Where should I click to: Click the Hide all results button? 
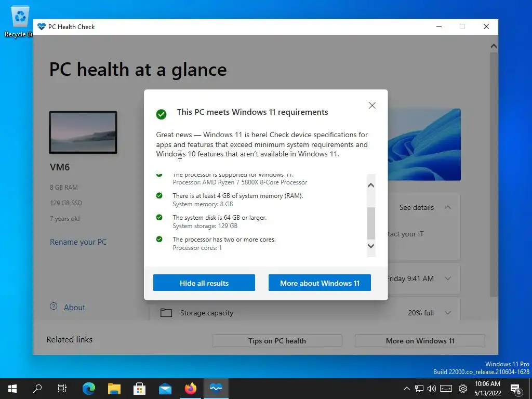pos(204,283)
